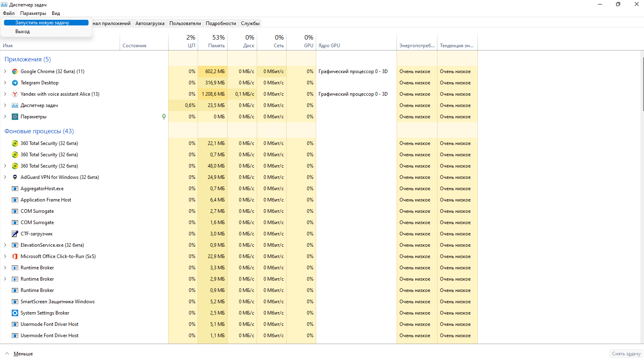Image resolution: width=644 pixels, height=361 pixels.
Task: Choose Запустить новую задачу menu entry
Action: click(x=46, y=23)
